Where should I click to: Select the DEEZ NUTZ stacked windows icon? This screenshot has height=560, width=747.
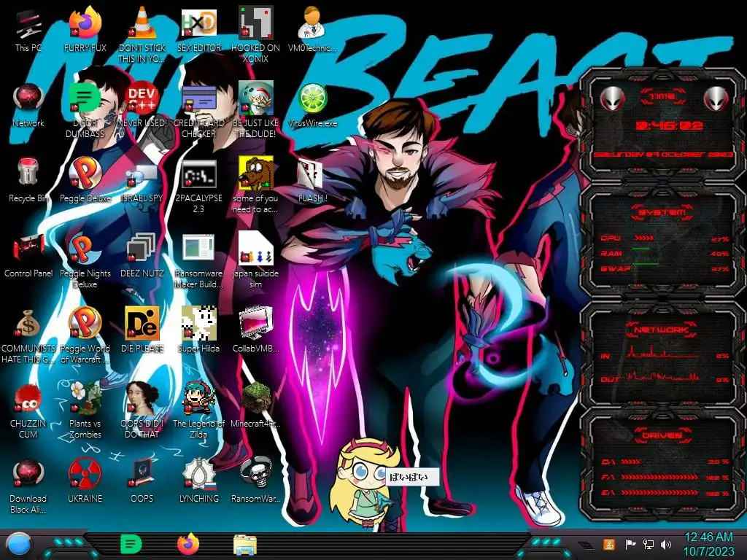point(142,249)
